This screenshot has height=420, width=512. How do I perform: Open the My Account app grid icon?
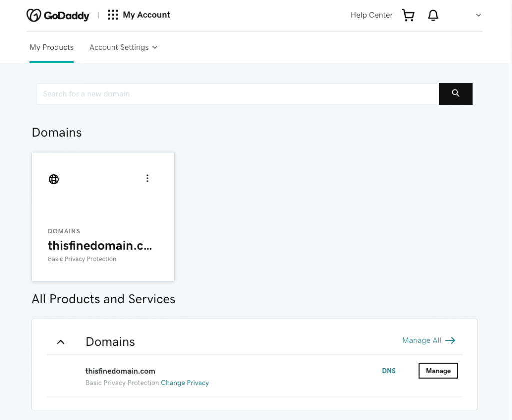pos(112,15)
